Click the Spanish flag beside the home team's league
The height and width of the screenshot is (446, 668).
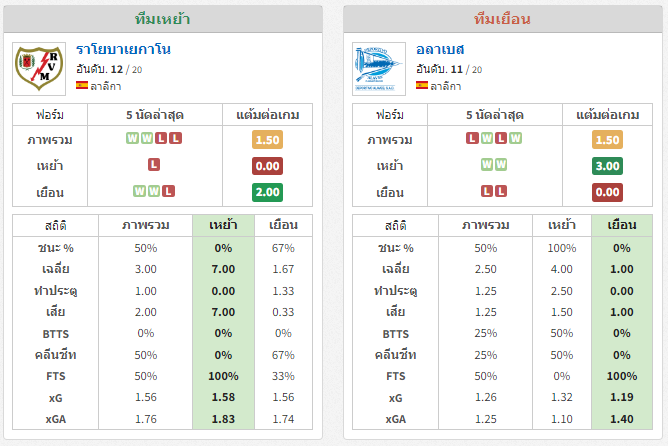pyautogui.click(x=82, y=86)
